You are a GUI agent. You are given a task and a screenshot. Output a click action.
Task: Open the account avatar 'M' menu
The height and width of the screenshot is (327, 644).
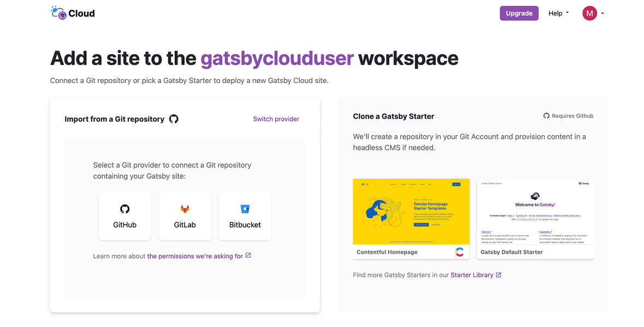coord(590,13)
